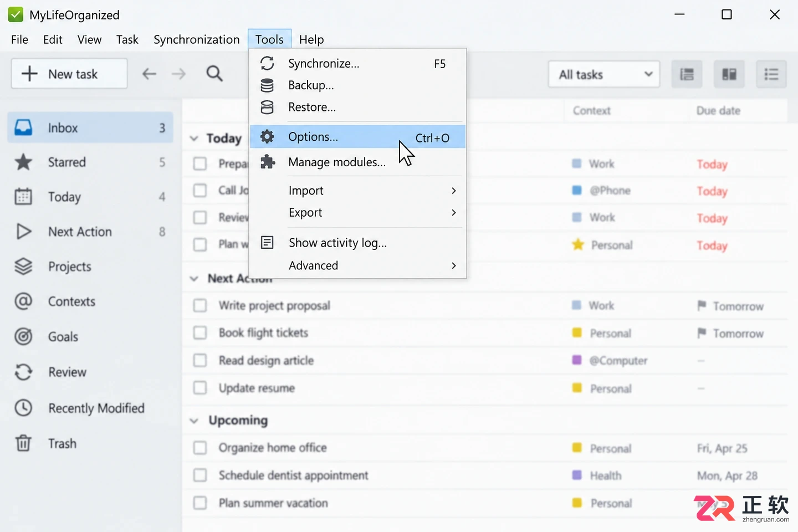Open the Recently Modified clock icon
Image resolution: width=798 pixels, height=532 pixels.
[23, 408]
